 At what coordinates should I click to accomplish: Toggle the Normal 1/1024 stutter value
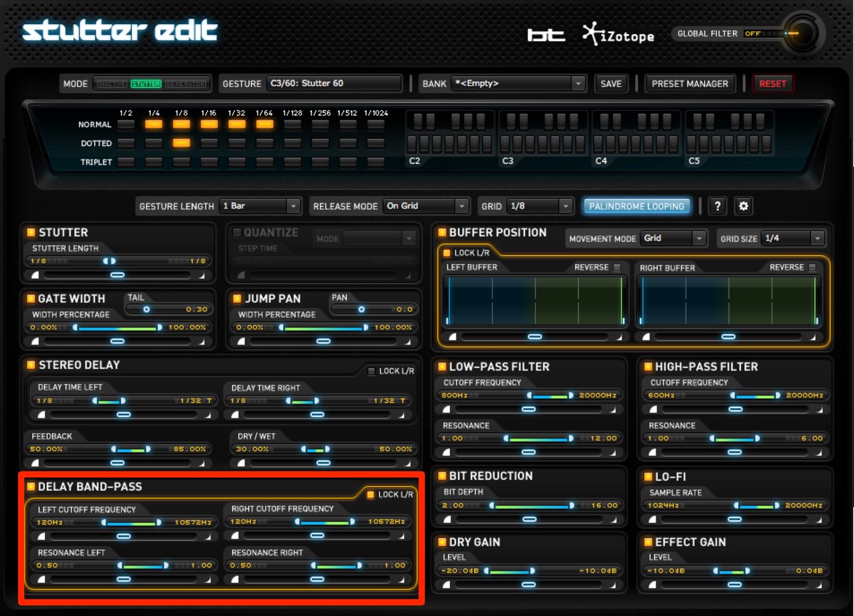(x=376, y=124)
